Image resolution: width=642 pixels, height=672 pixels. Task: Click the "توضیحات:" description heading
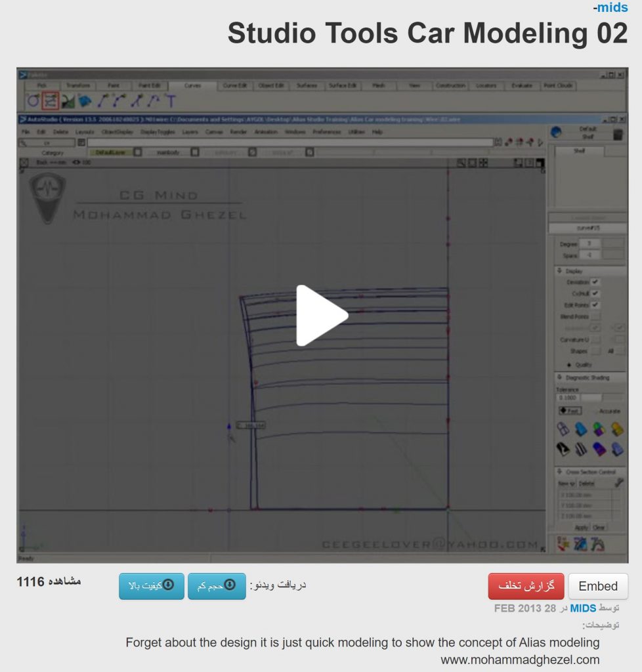coord(601,625)
